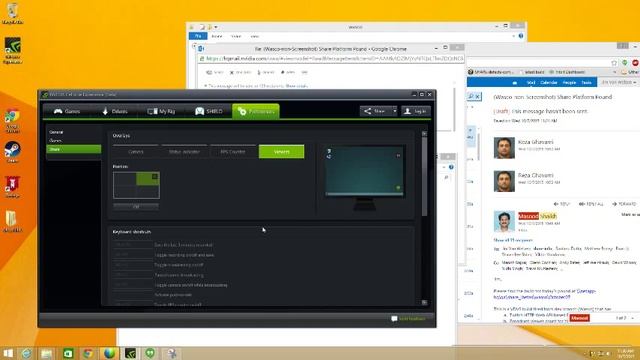This screenshot has height=360, width=640.
Task: Click the help icon in the Explorer window
Action: tap(521, 36)
